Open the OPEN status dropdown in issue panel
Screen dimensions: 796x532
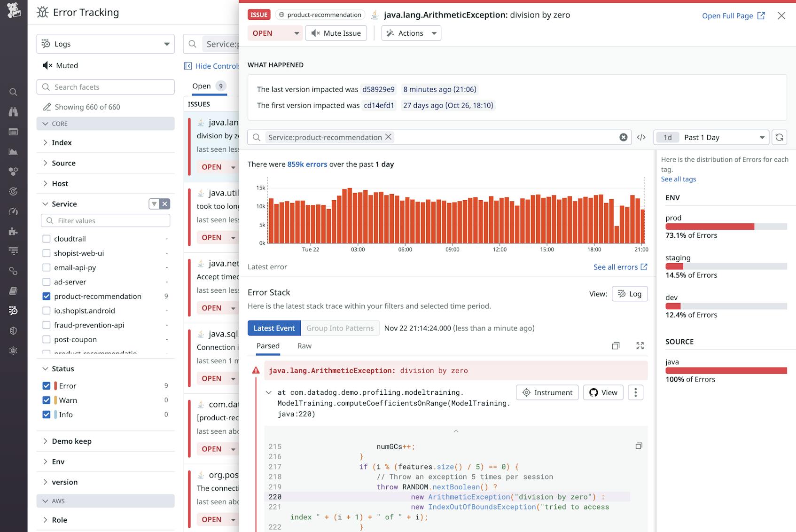[275, 33]
